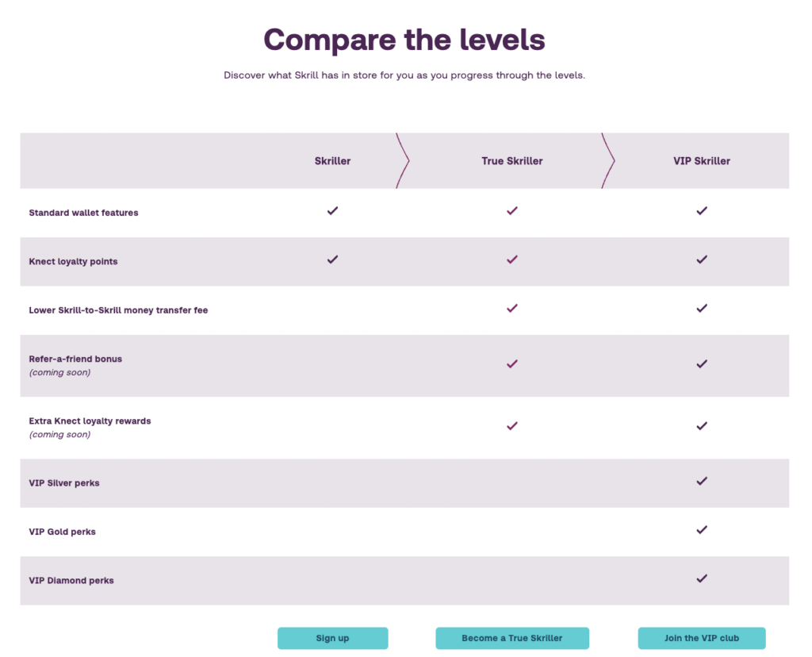
Task: Click True Skriller checkmark for Knect loyalty points
Action: (512, 259)
